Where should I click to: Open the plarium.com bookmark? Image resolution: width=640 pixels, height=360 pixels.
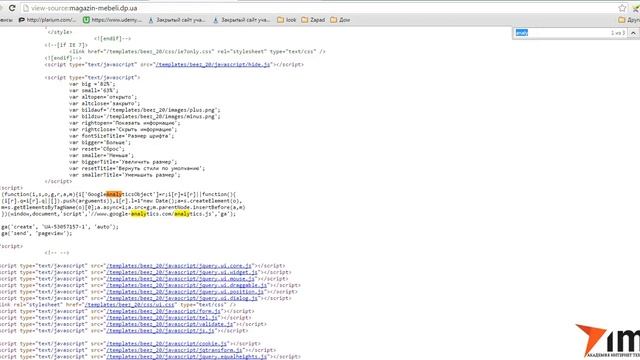coord(47,20)
